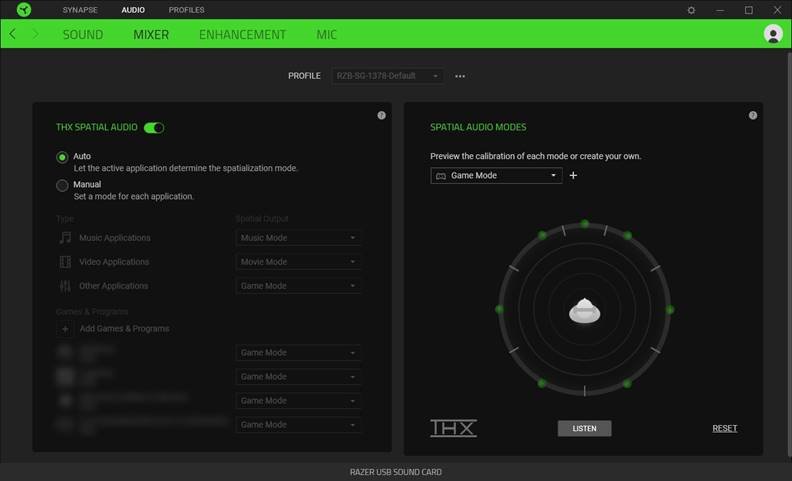Click the listener head icon in the circle
792x481 pixels.
[x=584, y=311]
